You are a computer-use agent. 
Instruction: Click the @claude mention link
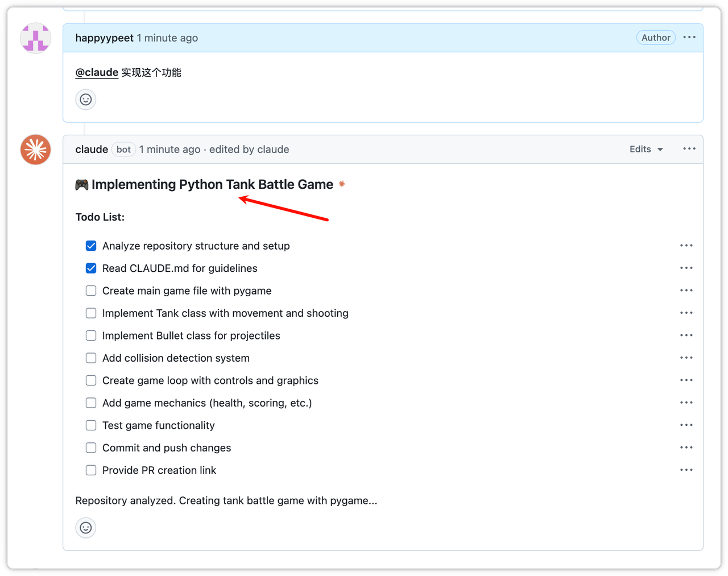(97, 72)
